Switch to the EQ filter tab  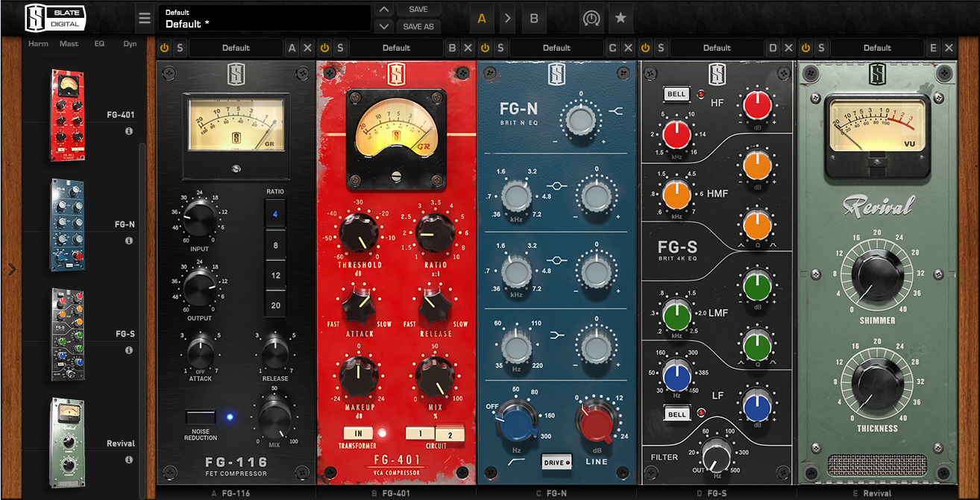click(100, 43)
